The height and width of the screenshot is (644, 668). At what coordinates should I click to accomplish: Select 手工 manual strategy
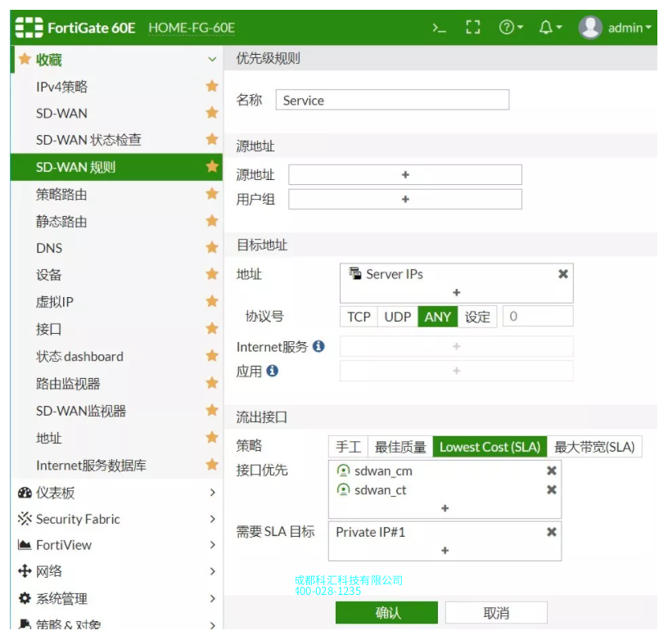tap(348, 447)
